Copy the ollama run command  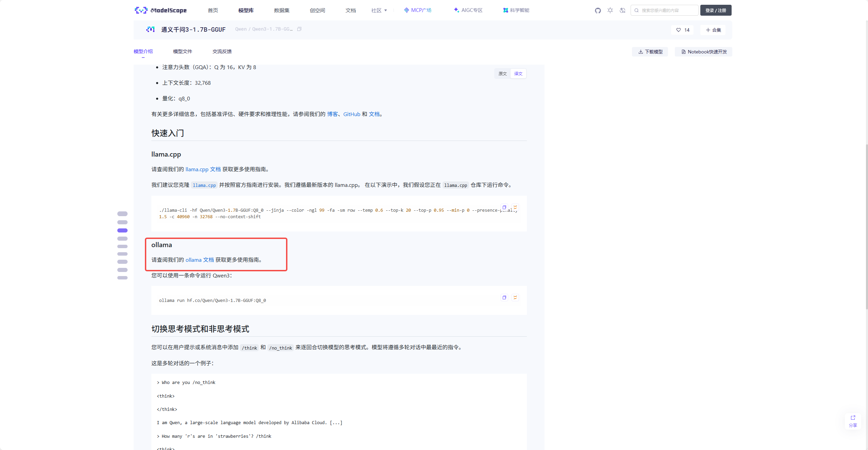pyautogui.click(x=504, y=298)
